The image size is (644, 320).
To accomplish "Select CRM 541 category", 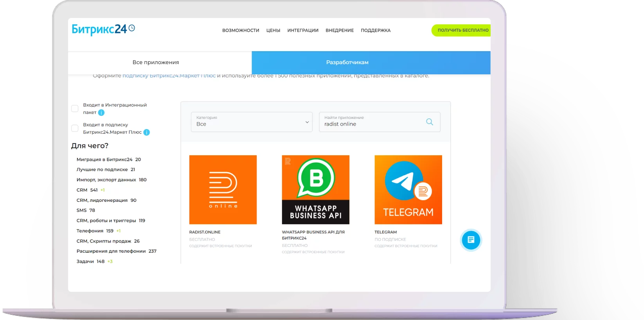I will pyautogui.click(x=87, y=190).
